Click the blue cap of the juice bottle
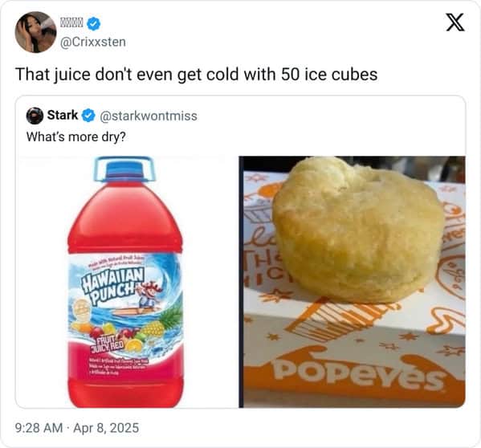 (x=124, y=170)
